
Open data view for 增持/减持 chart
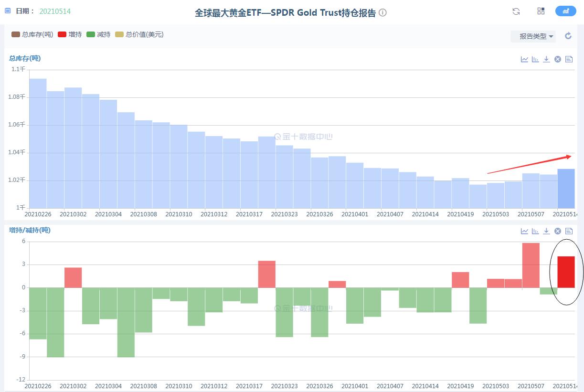(569, 231)
